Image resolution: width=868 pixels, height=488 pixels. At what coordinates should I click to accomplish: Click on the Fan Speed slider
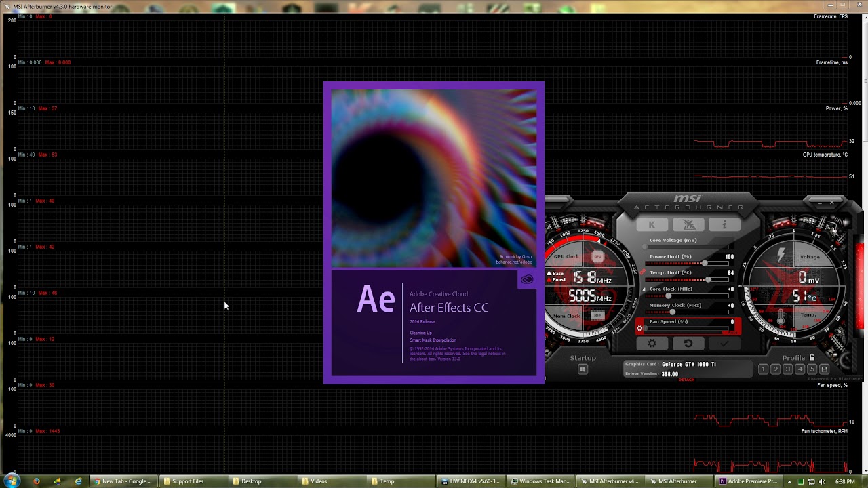[x=686, y=329]
